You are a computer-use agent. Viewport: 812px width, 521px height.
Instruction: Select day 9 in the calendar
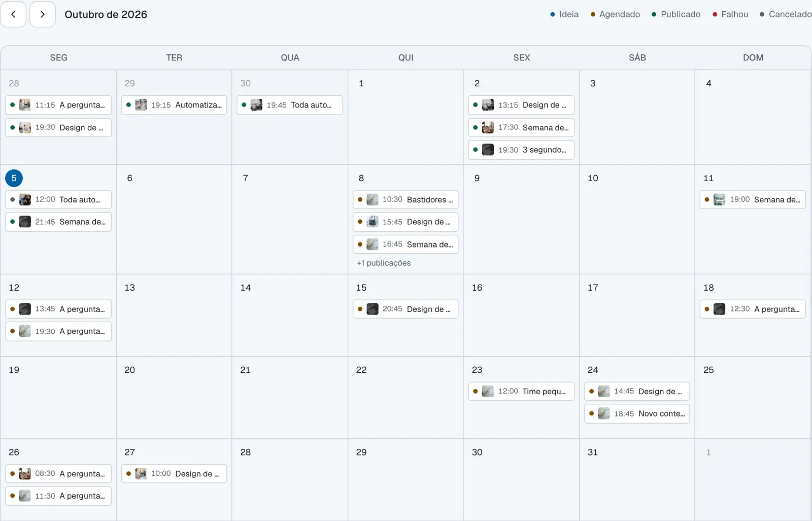pyautogui.click(x=477, y=178)
